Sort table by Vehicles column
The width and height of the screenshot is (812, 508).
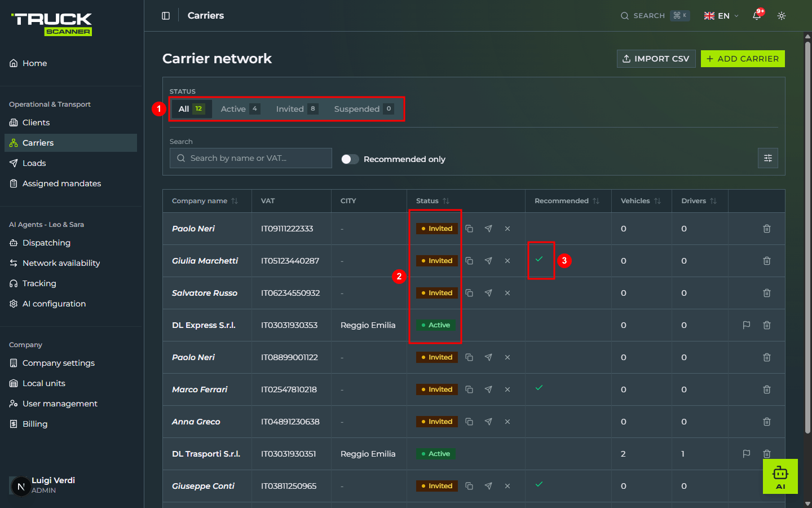641,201
